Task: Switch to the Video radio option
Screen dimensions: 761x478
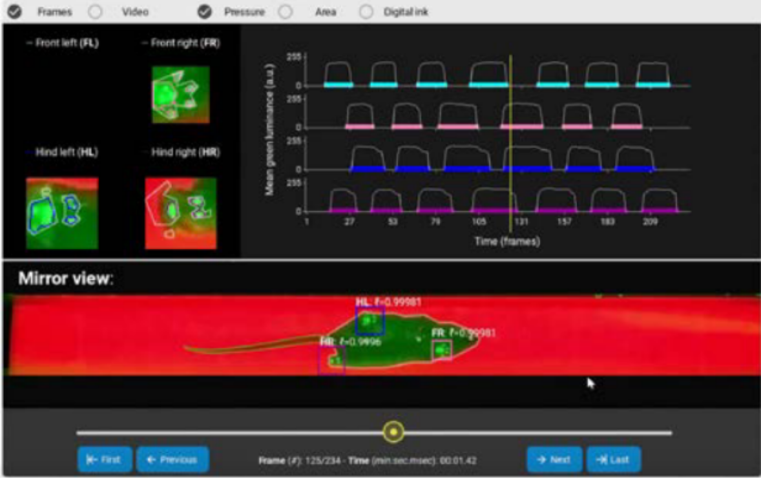Action: [96, 12]
